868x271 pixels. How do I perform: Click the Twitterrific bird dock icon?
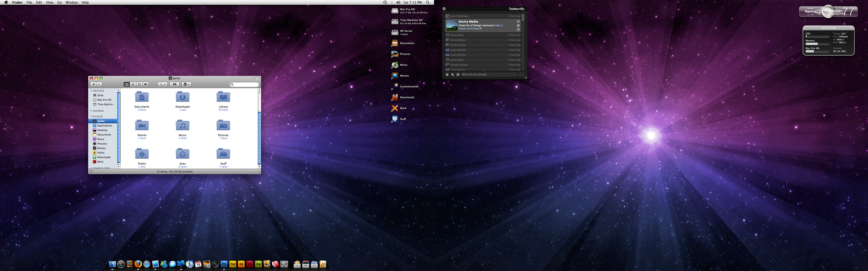tap(181, 264)
